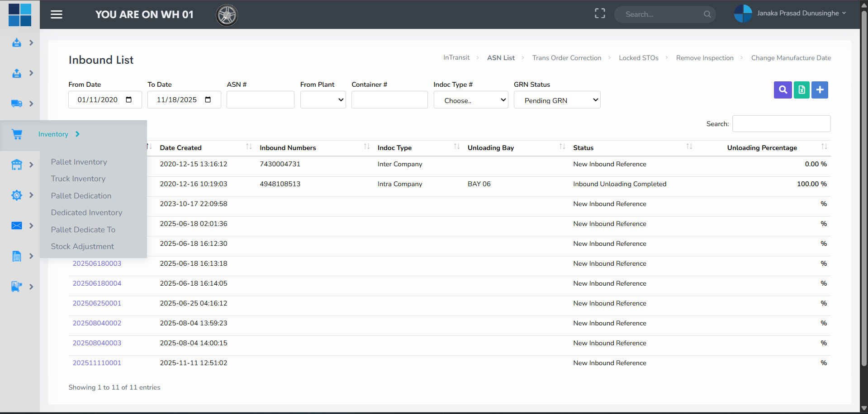Enter fullscreen mode using header icon
The width and height of the screenshot is (868, 414).
click(600, 14)
